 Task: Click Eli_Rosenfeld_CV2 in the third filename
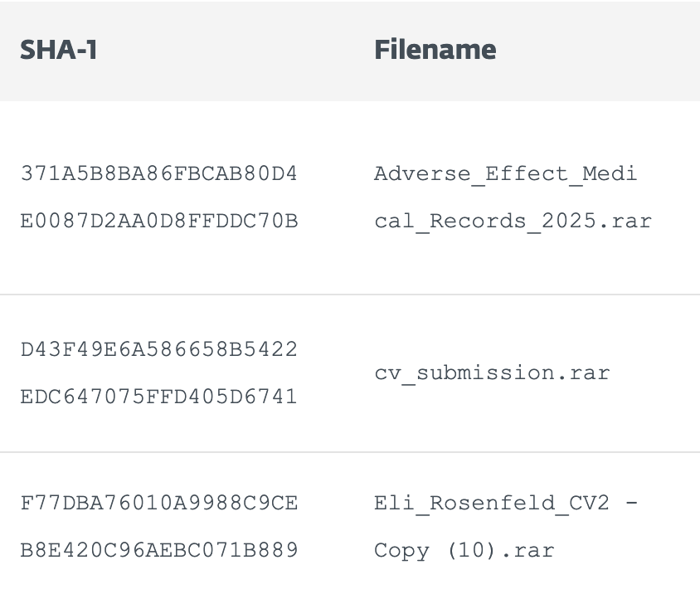pyautogui.click(x=491, y=504)
